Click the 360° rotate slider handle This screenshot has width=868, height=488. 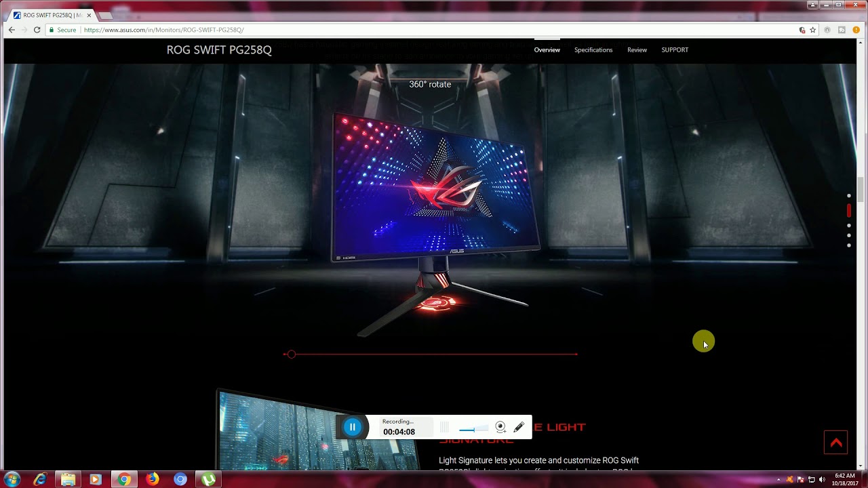(292, 354)
